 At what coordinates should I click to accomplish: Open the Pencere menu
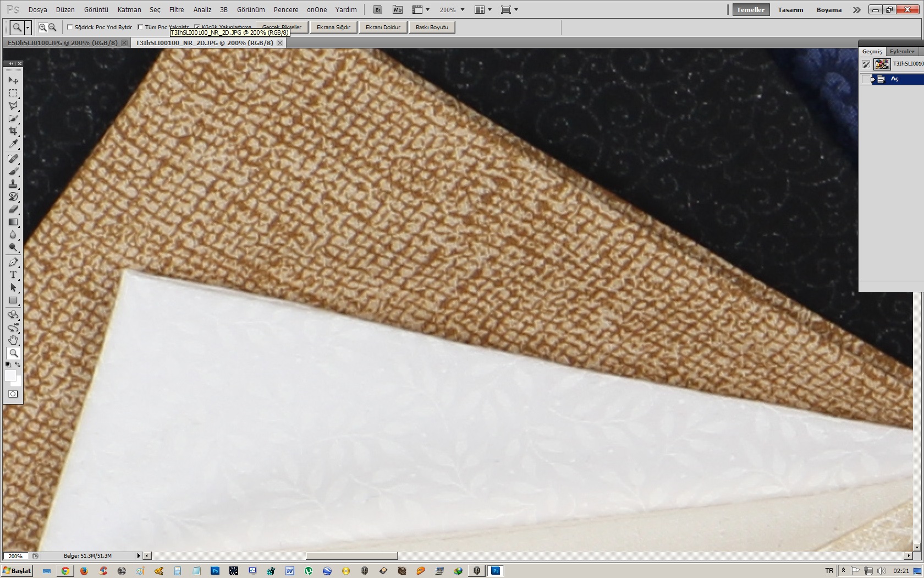click(286, 9)
